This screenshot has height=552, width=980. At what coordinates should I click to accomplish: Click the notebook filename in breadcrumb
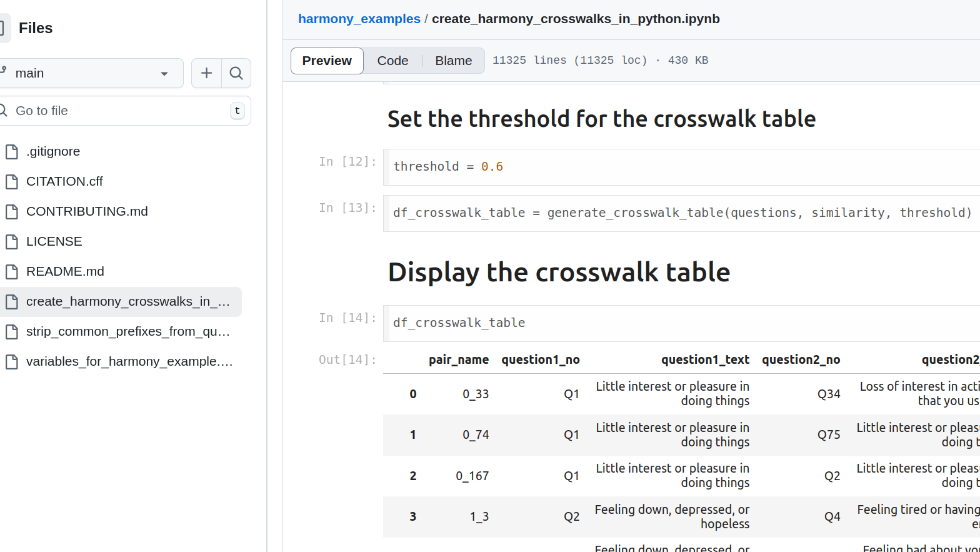[576, 19]
